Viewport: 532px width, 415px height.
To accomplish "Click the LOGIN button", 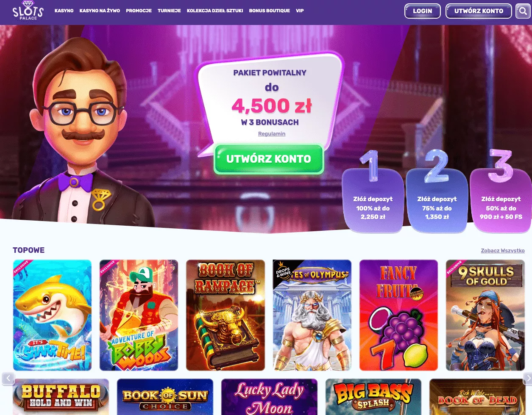I will (423, 11).
